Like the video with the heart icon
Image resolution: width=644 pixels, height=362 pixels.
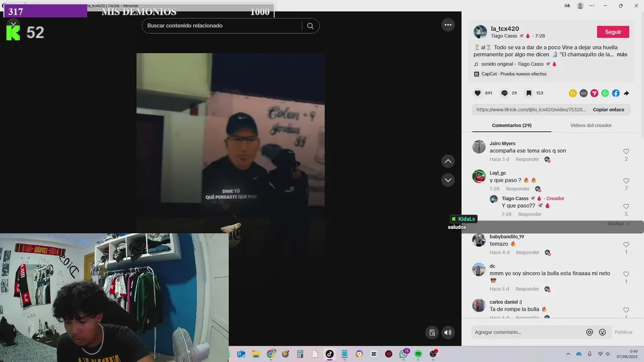477,93
